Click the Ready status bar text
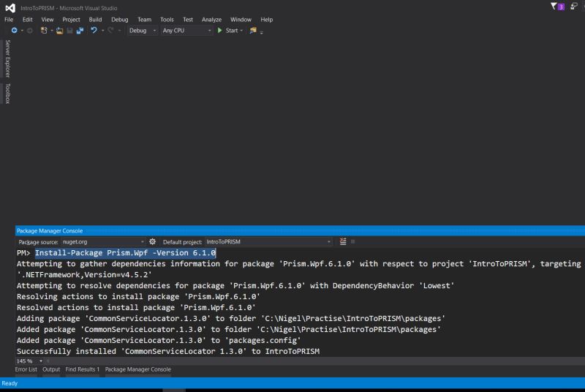The image size is (585, 392). click(10, 383)
